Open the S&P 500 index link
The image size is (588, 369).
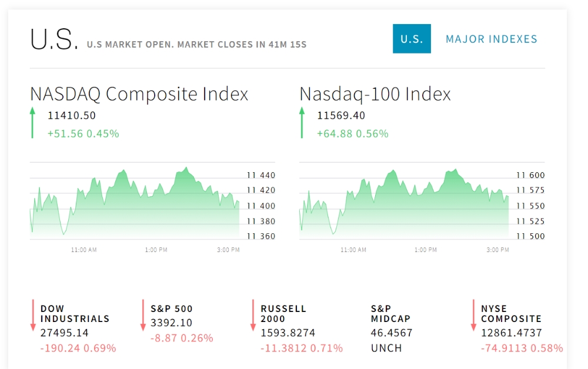coord(171,308)
